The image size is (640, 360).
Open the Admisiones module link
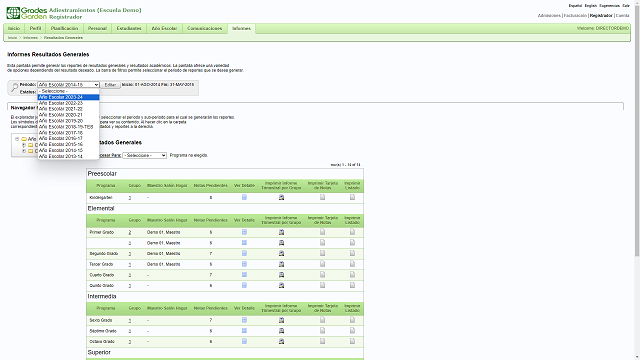549,16
